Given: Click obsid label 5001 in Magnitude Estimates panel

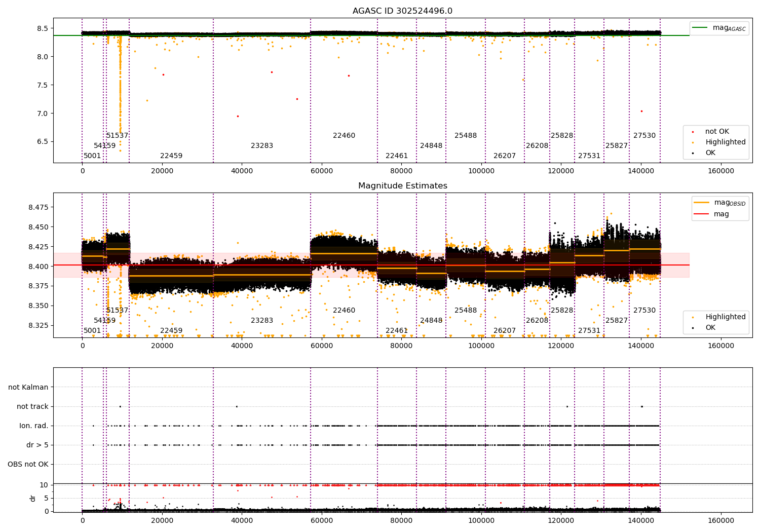Looking at the screenshot, I should tap(92, 330).
